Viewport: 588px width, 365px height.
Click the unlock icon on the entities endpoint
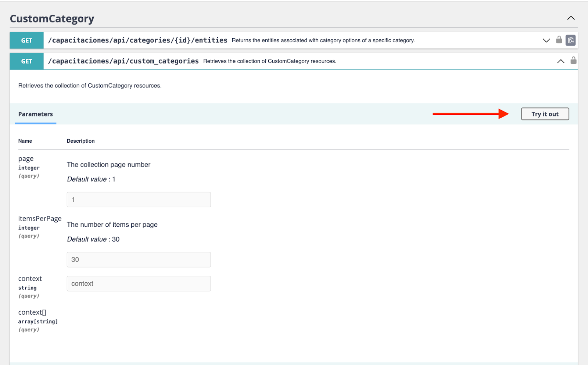(x=559, y=40)
